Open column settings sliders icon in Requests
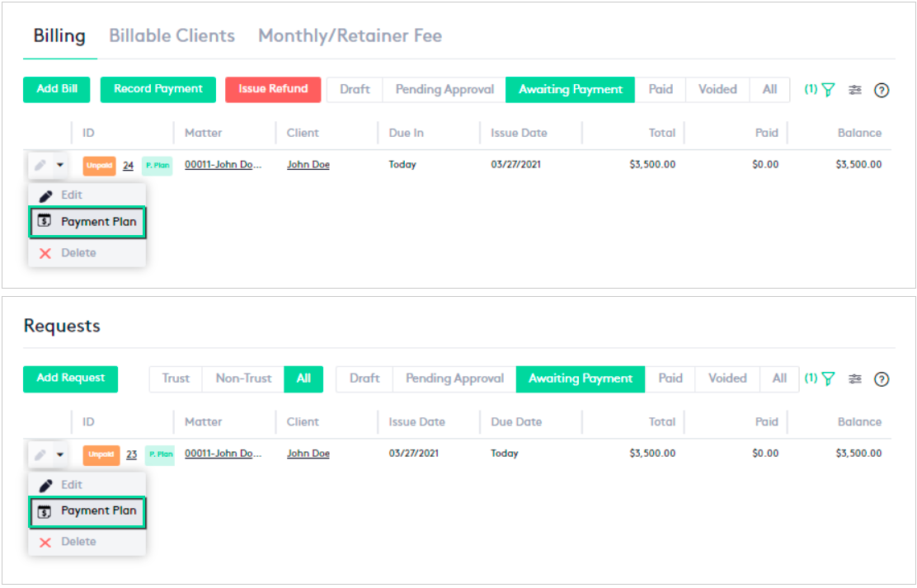917x588 pixels. (855, 379)
